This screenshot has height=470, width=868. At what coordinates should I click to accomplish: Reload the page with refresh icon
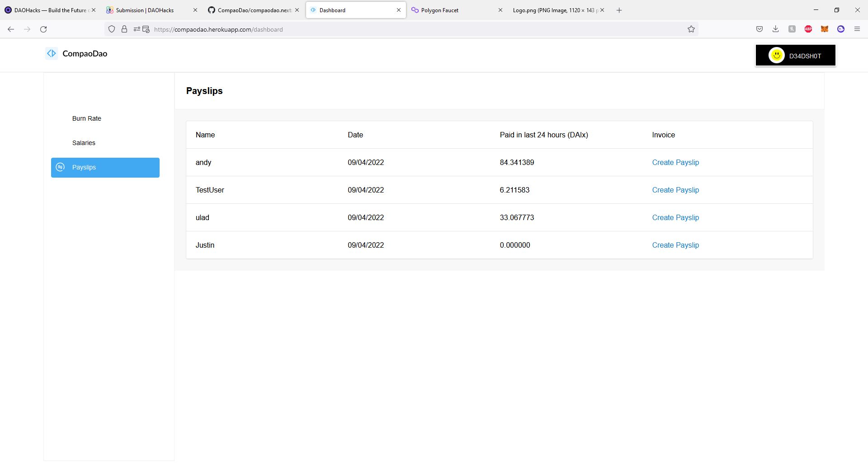[x=43, y=29]
